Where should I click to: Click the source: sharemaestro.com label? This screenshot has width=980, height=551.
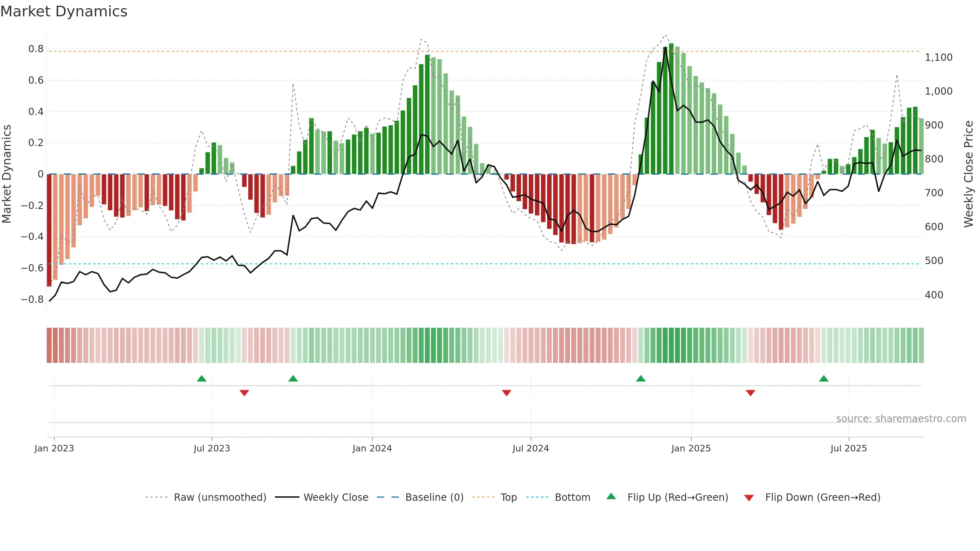[901, 418]
